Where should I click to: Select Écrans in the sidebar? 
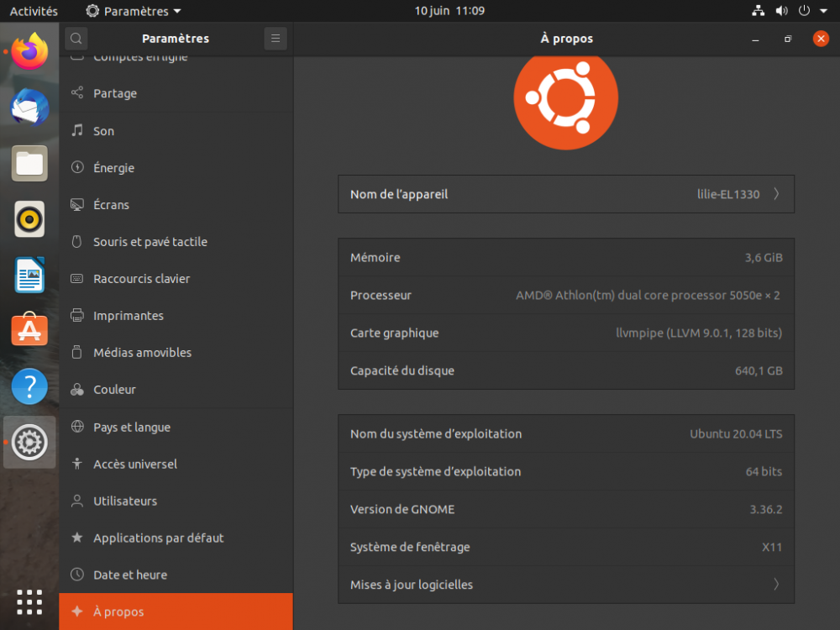coord(111,205)
